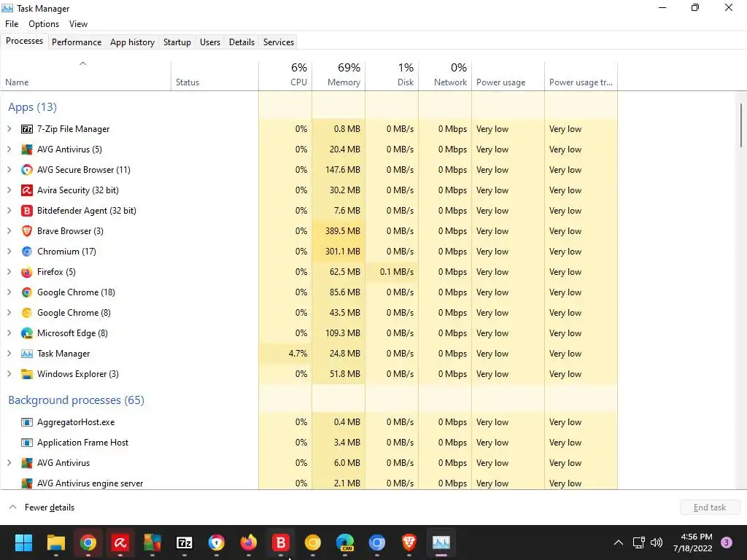Switch to Avira in the taskbar
747x560 pixels.
[120, 542]
